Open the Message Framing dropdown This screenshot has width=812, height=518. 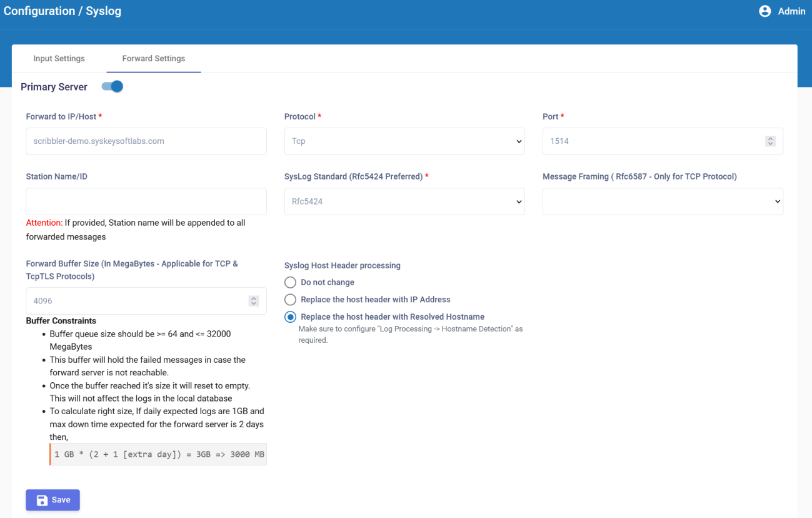(x=662, y=202)
